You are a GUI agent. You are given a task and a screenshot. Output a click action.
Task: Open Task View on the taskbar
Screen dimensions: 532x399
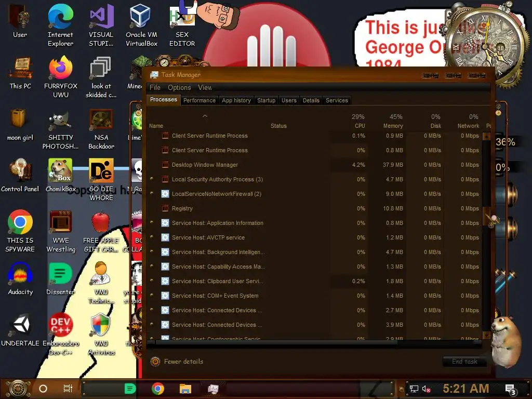tap(68, 389)
